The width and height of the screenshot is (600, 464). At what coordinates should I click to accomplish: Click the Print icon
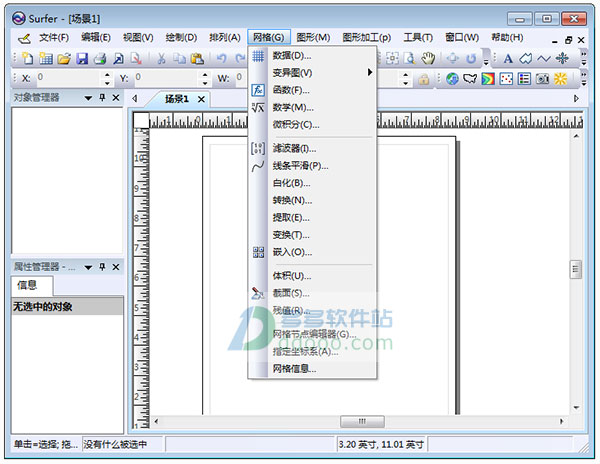pyautogui.click(x=100, y=59)
